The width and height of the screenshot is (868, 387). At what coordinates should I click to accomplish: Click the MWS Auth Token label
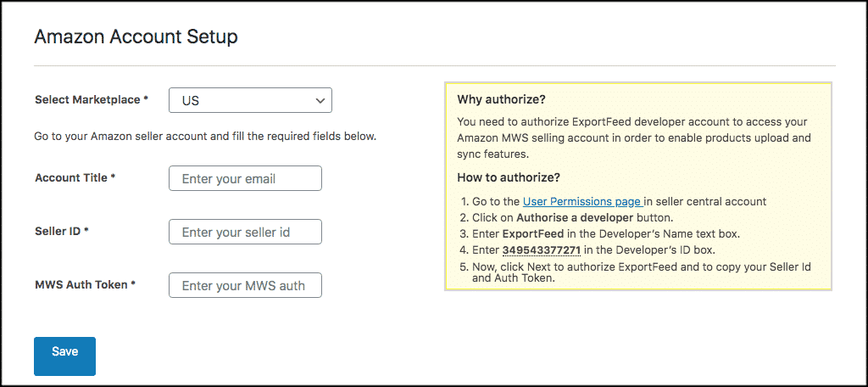pos(86,284)
